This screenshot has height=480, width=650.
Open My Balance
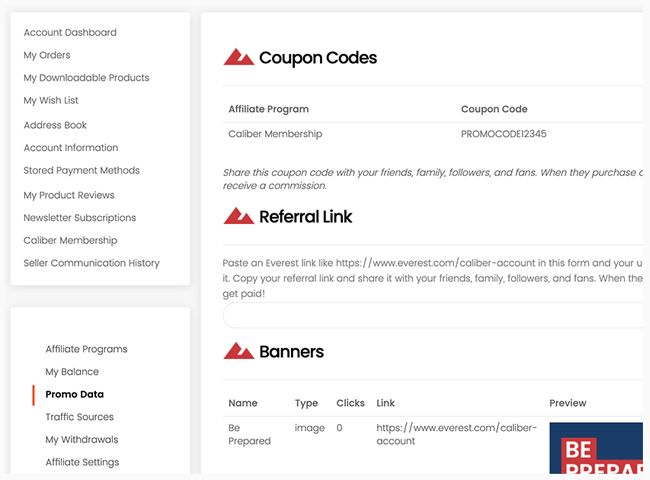click(72, 372)
